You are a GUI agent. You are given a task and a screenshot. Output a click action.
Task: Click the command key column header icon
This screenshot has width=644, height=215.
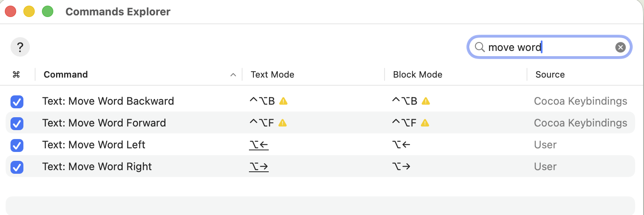tap(16, 74)
